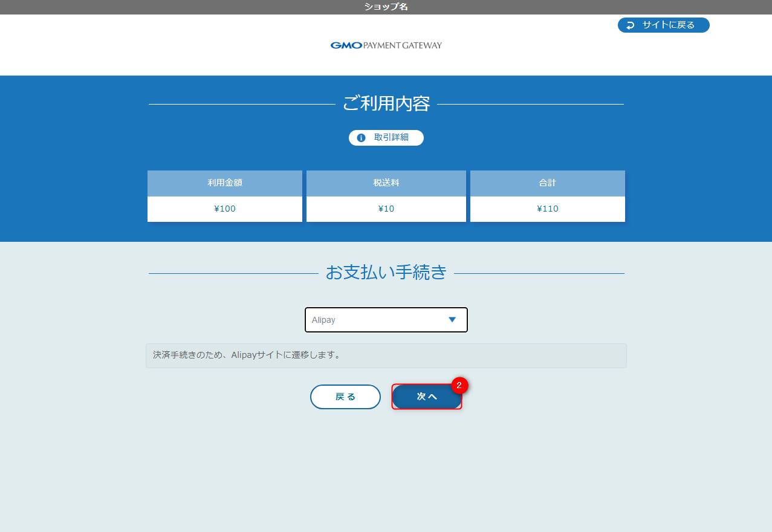This screenshot has width=772, height=532.
Task: Click the 合計 column header
Action: 547,183
